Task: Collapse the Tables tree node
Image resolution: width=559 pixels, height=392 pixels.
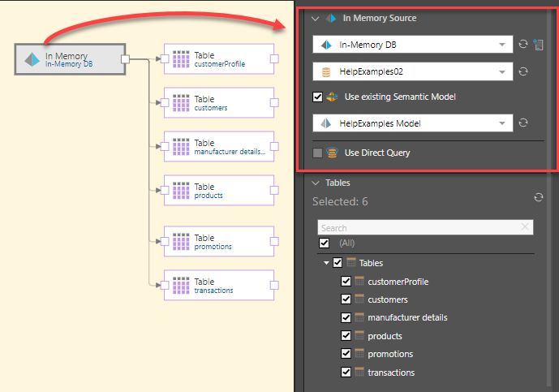Action: click(326, 263)
